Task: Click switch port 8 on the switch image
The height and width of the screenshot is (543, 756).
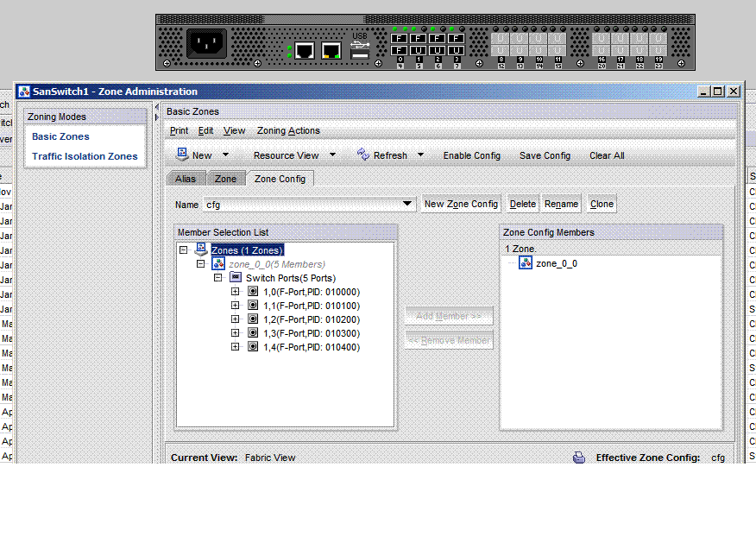Action: [x=500, y=39]
